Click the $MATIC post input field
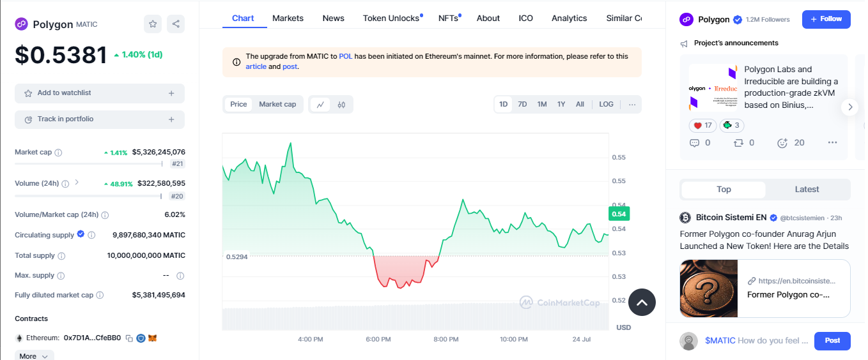 (756, 341)
